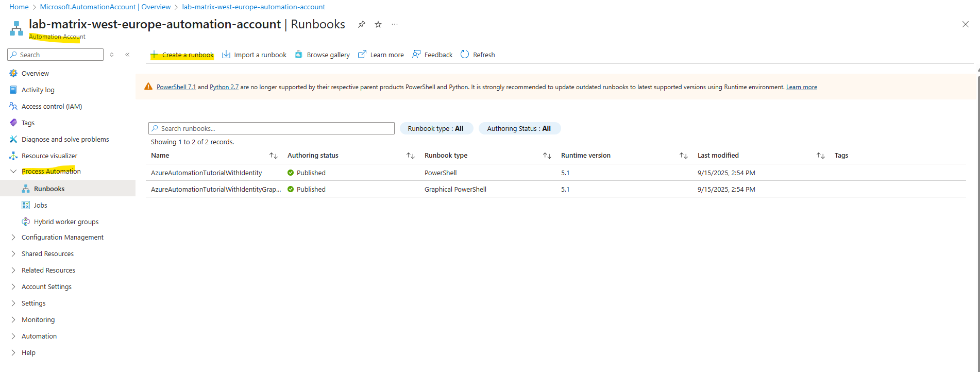The height and width of the screenshot is (372, 980).
Task: Open Browse gallery
Action: [322, 55]
